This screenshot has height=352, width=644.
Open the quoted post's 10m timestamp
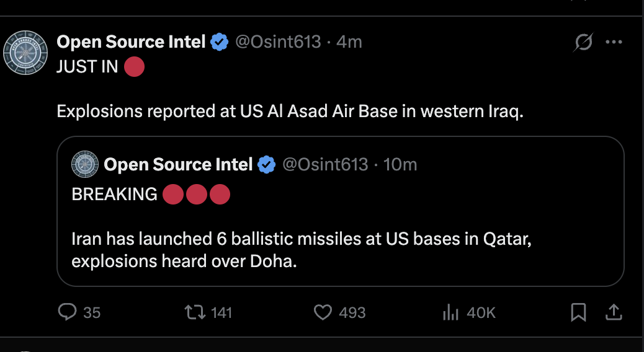[400, 164]
